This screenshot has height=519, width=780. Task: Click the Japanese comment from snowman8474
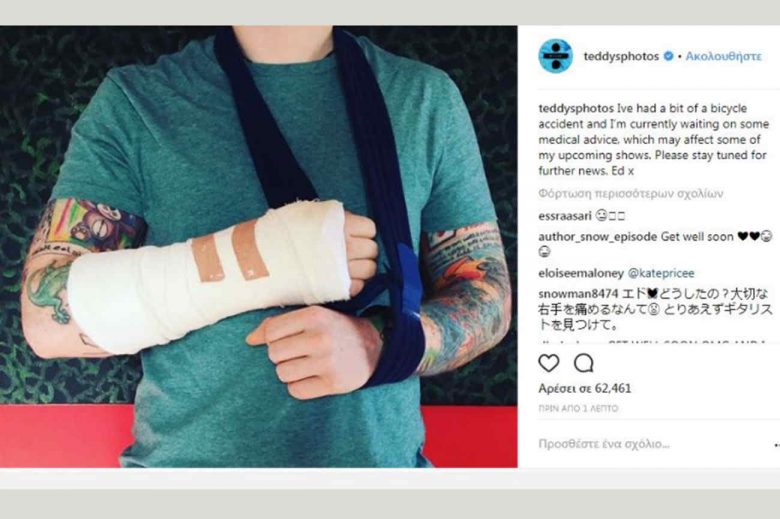[x=656, y=310]
